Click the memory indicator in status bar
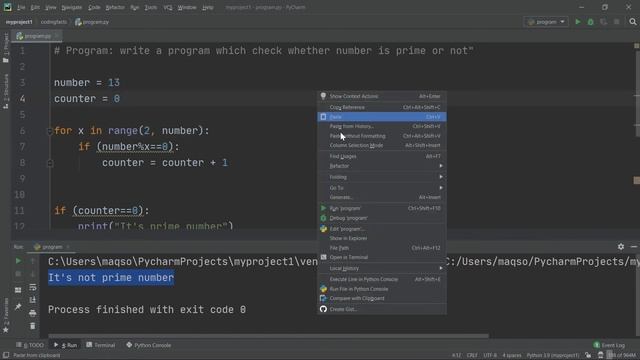The height and width of the screenshot is (360, 640). point(622,355)
